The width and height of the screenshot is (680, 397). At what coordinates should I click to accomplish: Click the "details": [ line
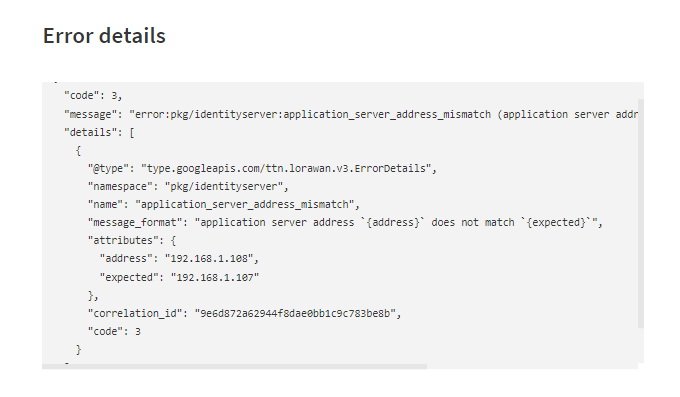pos(99,132)
